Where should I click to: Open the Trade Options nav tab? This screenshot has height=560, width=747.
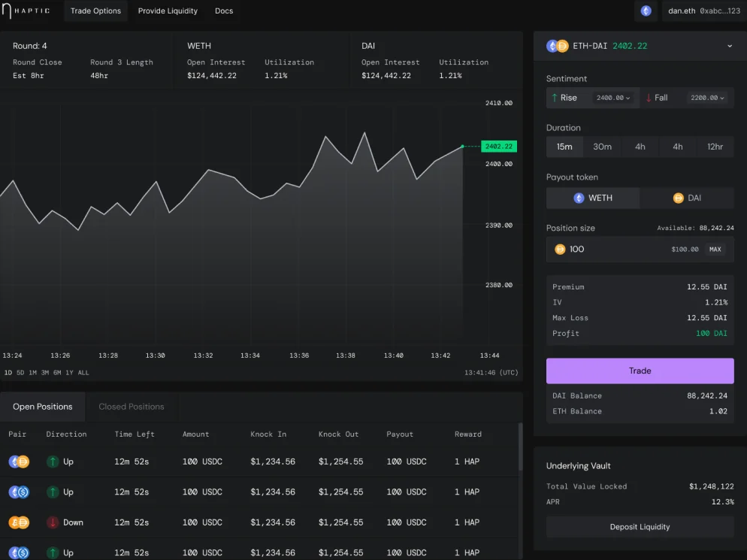click(x=95, y=11)
